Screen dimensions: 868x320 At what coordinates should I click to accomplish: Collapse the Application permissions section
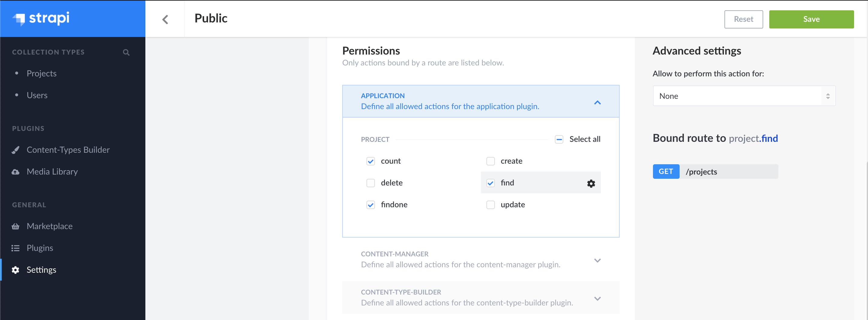click(x=597, y=102)
